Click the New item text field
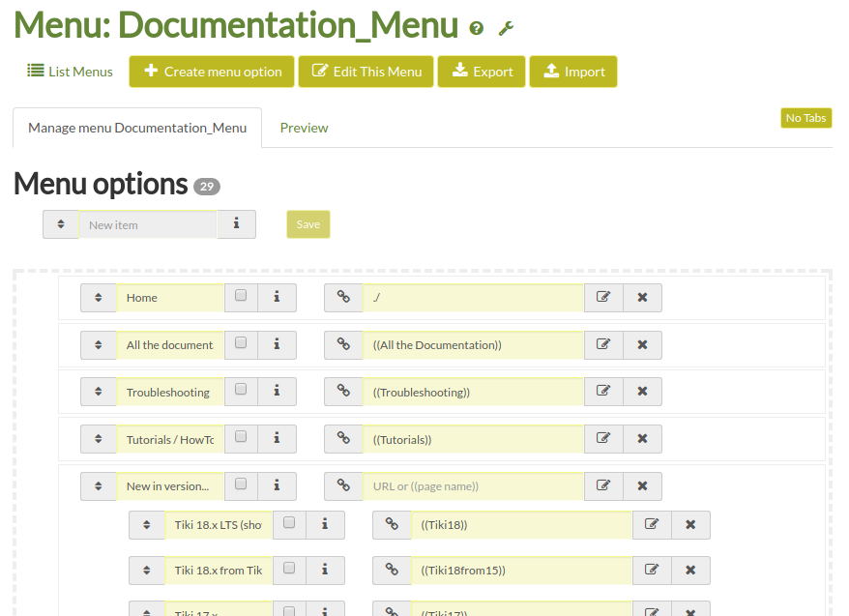Viewport: 849px width, 616px height. [x=147, y=224]
